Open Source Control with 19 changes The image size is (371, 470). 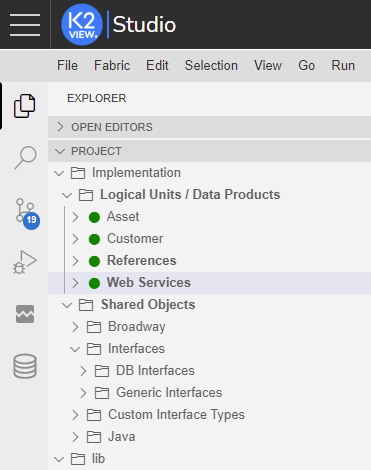(27, 213)
